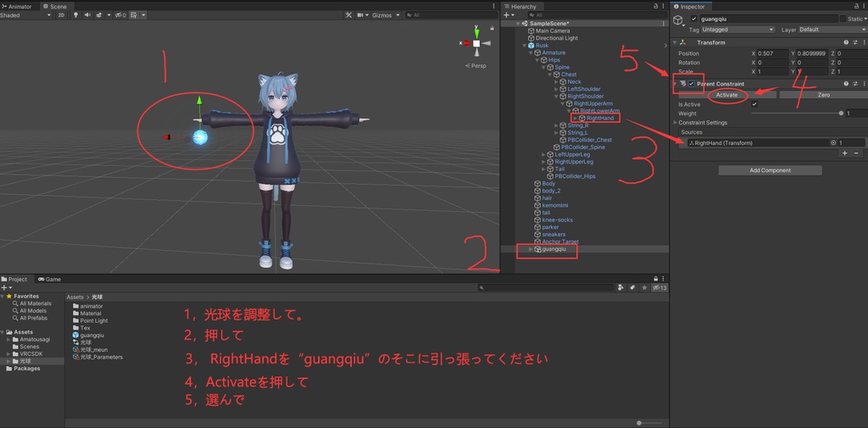Click the favorites star icon in Project
The width and height of the screenshot is (868, 428).
[x=644, y=288]
